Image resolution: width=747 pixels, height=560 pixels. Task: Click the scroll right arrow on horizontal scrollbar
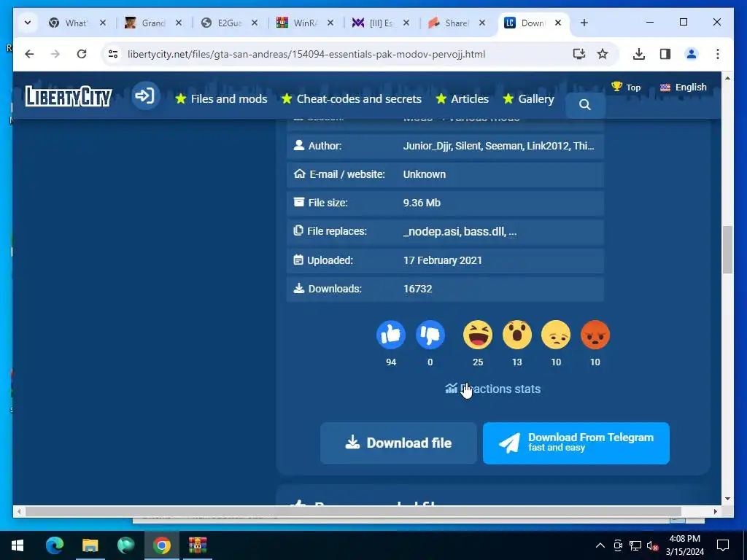click(716, 511)
